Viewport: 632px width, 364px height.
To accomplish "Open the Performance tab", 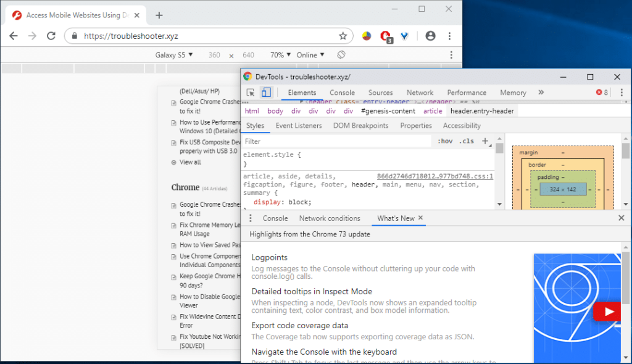I will (467, 93).
